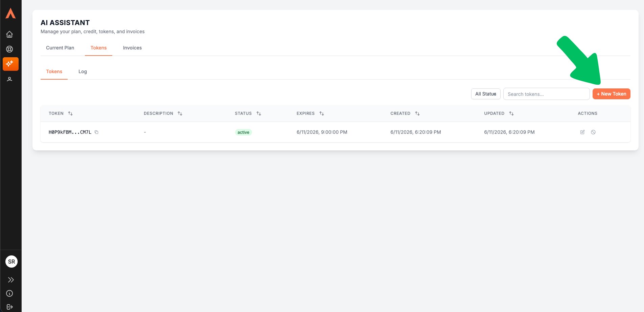Viewport: 644px width, 312px height.
Task: Open the Support lifebuoy icon in the sidebar
Action: 9,49
